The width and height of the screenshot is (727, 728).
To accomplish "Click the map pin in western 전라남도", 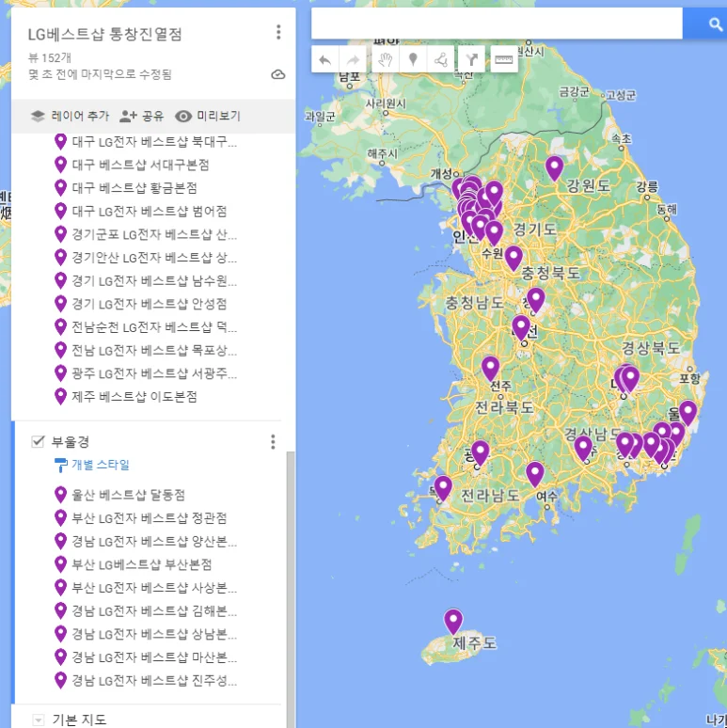I will tap(443, 488).
